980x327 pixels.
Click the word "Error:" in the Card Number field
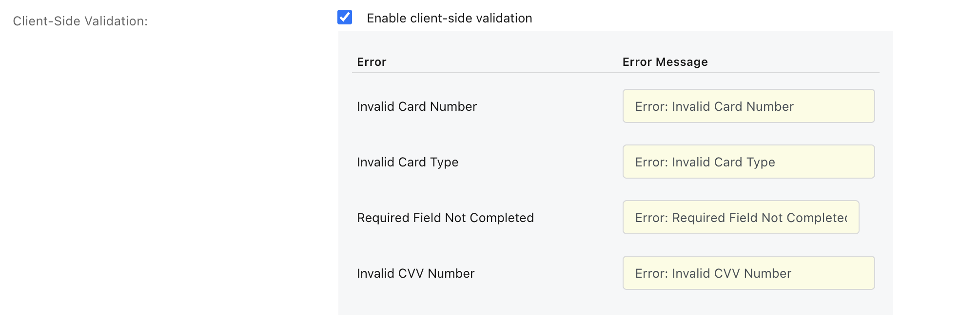[651, 107]
